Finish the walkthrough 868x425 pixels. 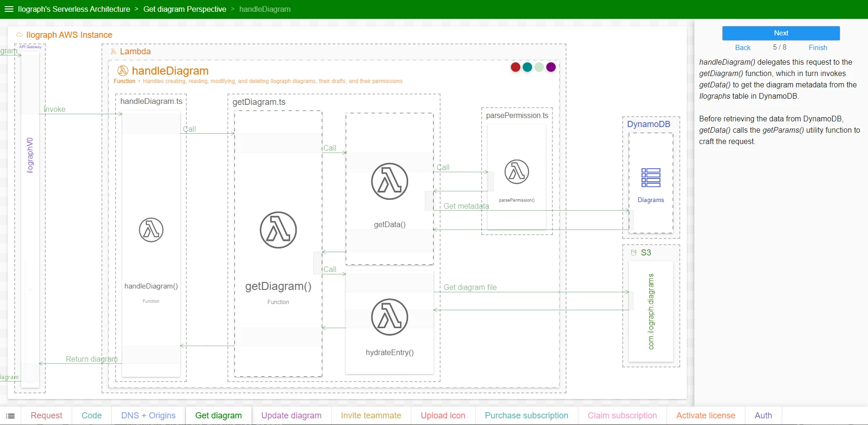click(818, 48)
